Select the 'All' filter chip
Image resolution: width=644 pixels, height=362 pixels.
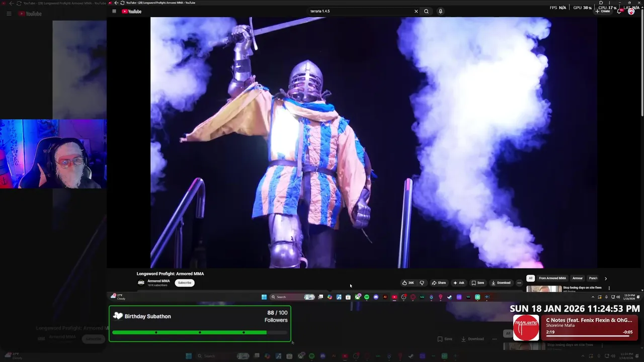[530, 278]
